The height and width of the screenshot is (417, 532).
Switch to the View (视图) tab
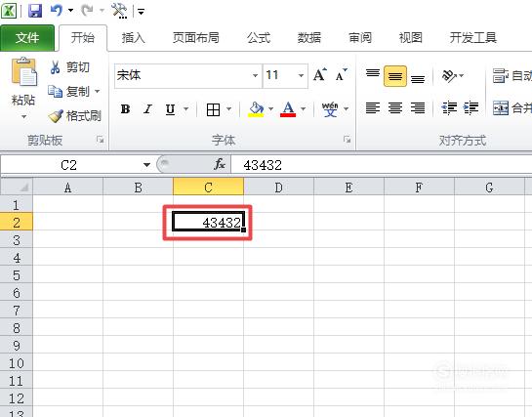point(411,37)
